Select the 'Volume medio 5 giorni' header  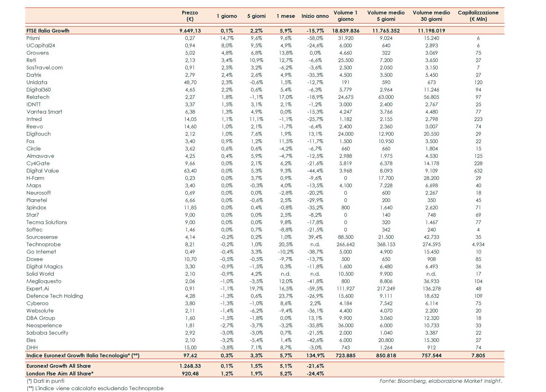point(386,16)
